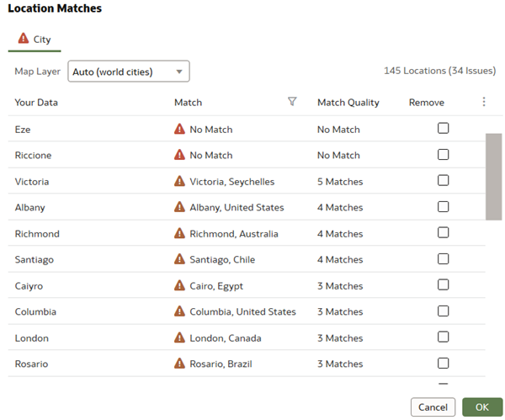Open the Map Layer dropdown
Image resolution: width=505 pixels, height=420 pixels.
(129, 72)
